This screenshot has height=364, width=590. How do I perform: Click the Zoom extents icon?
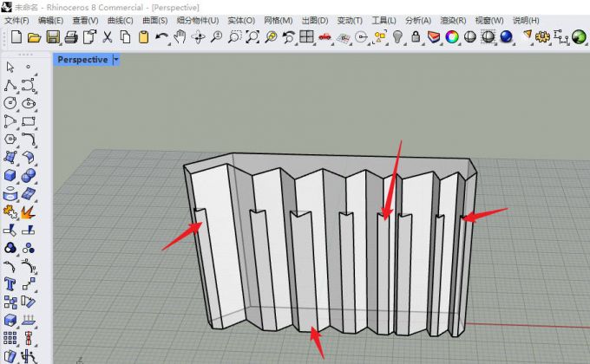(252, 37)
